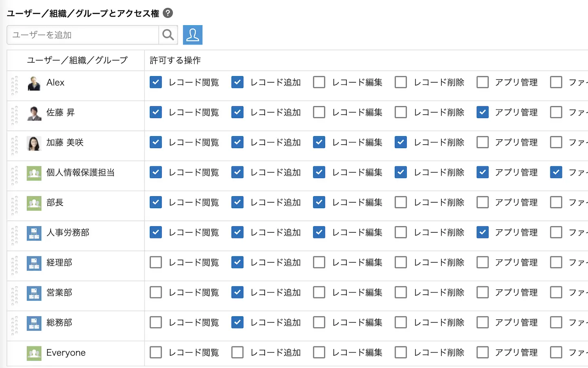The height and width of the screenshot is (368, 588).
Task: Enable レコード編集 for Alex
Action: pyautogui.click(x=319, y=82)
